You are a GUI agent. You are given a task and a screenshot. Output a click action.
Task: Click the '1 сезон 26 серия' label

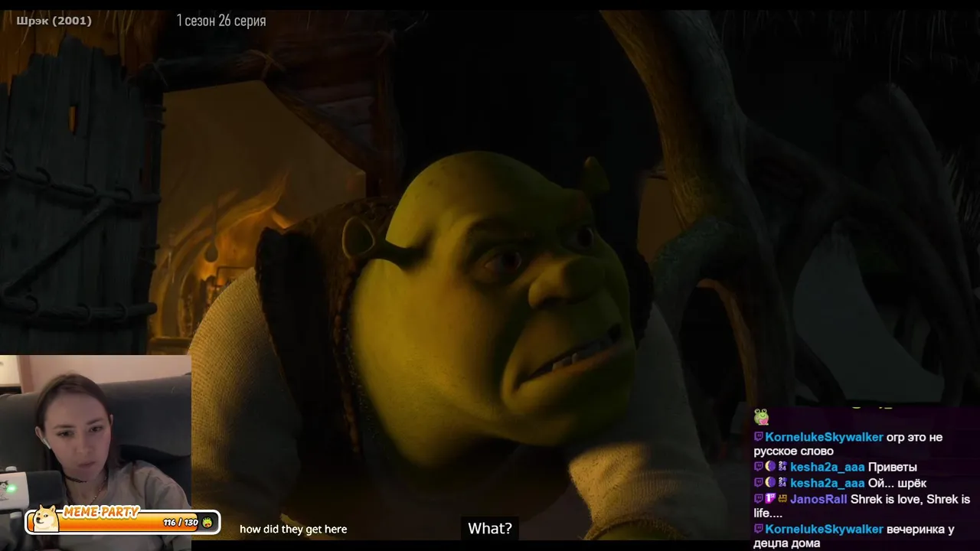click(x=221, y=21)
